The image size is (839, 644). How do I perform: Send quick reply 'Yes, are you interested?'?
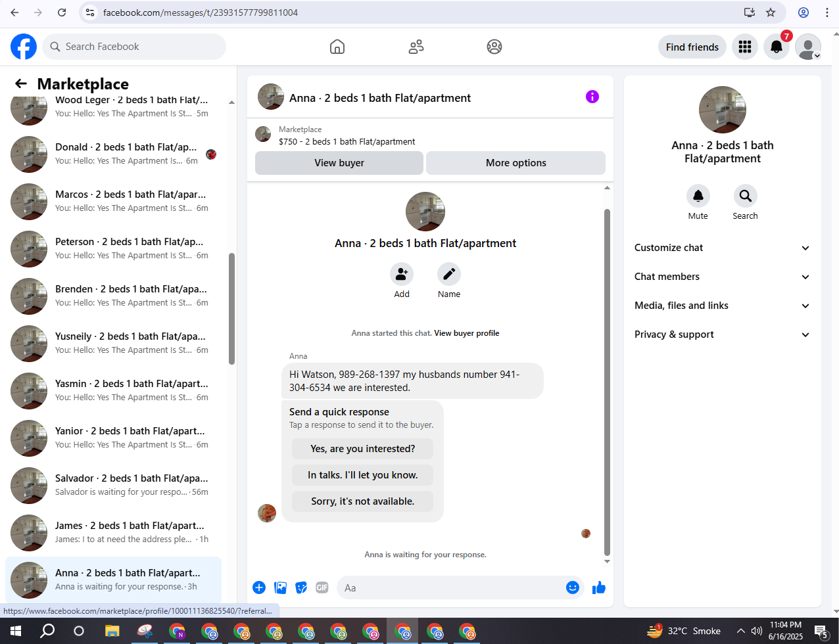(x=363, y=449)
